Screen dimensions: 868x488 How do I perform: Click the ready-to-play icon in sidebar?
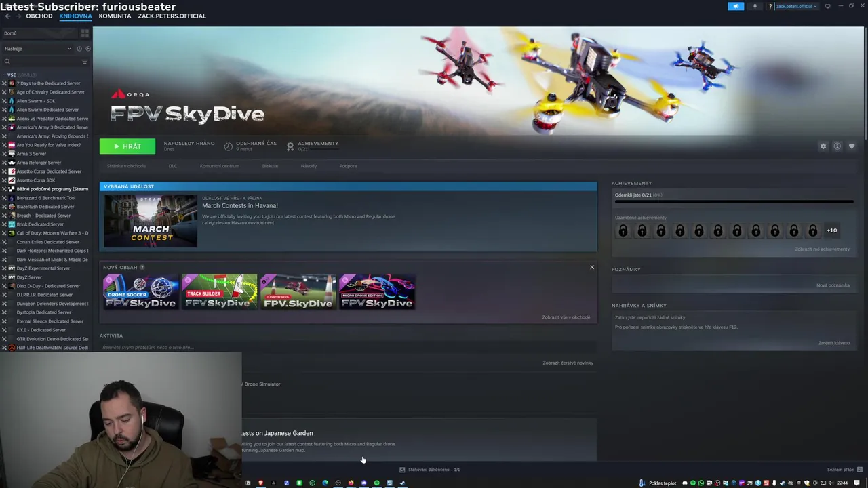point(87,49)
